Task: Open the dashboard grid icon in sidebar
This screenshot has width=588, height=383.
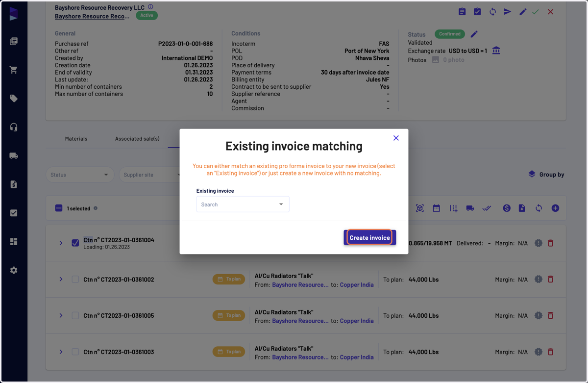Action: pos(14,241)
